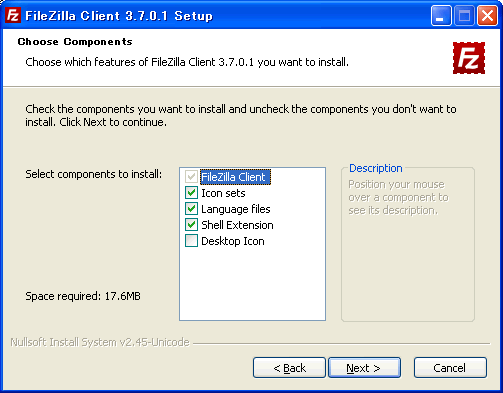The image size is (503, 393).
Task: Click the grayed FileZilla Client checkbox
Action: [x=191, y=177]
